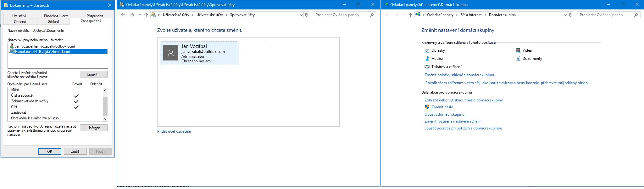The height and width of the screenshot is (189, 644).
Task: Open recent locations dropdown in User Accounts window
Action: click(140, 15)
